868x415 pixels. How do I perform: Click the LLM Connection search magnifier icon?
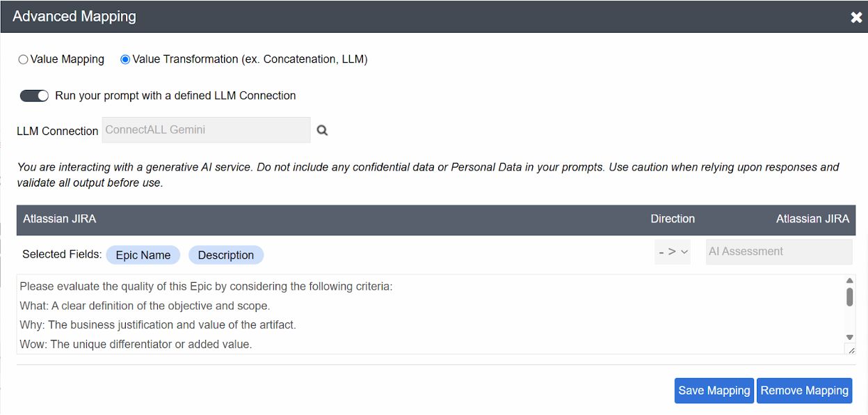coord(322,130)
